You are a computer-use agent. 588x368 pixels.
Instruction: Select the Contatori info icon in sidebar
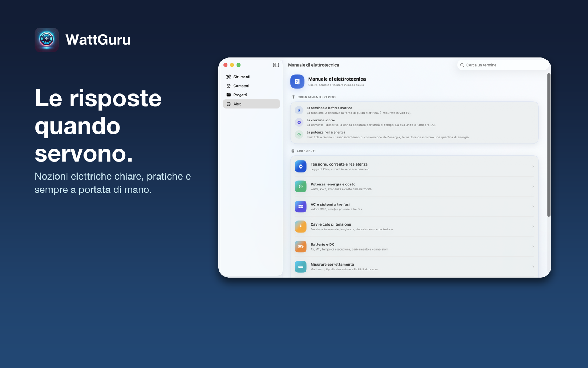click(x=229, y=86)
